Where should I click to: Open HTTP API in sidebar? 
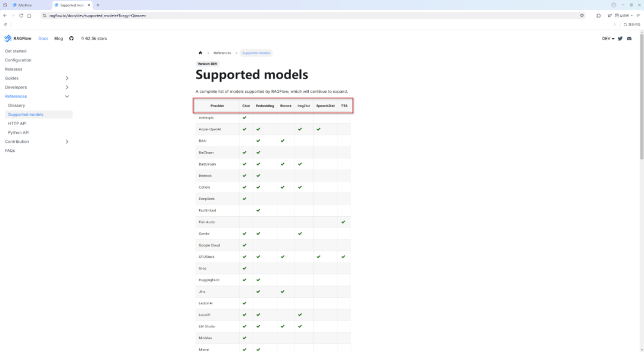17,123
